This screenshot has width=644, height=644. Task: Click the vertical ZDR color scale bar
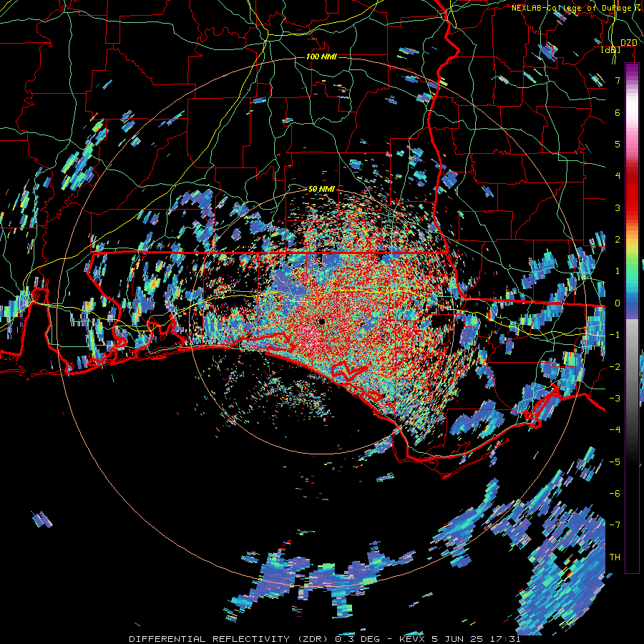[x=632, y=318]
